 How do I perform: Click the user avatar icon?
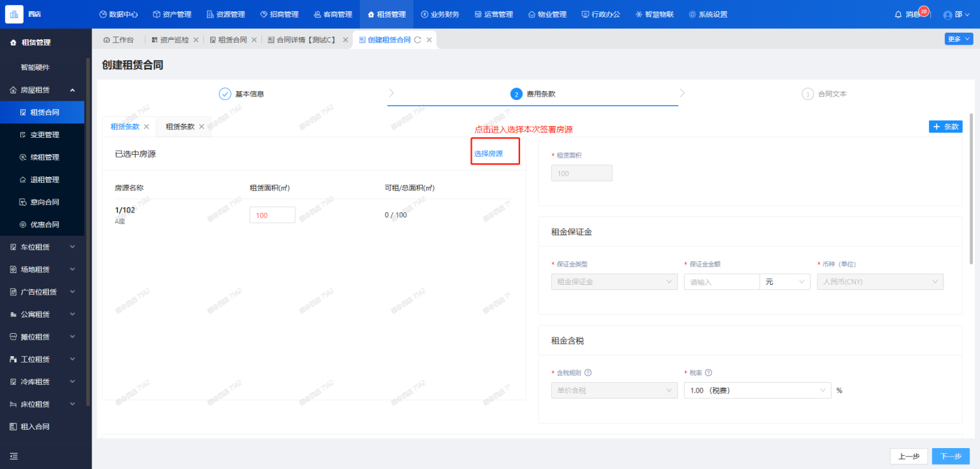point(947,14)
